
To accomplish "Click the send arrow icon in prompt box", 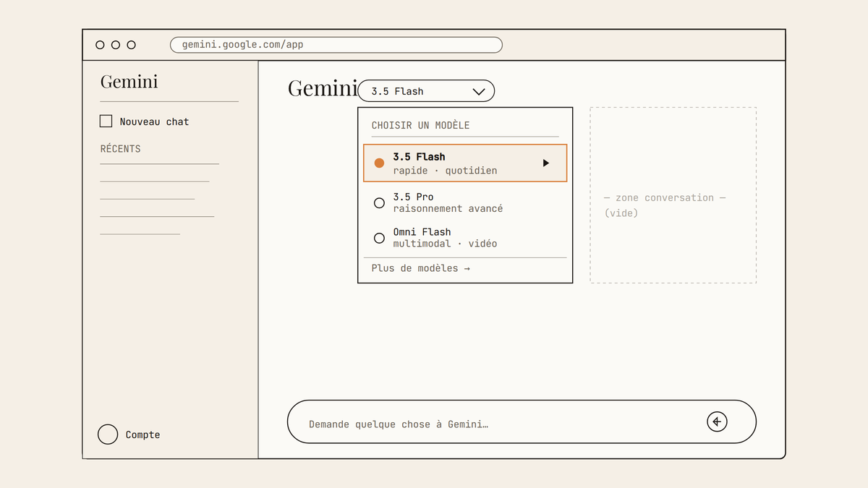I will click(x=717, y=421).
